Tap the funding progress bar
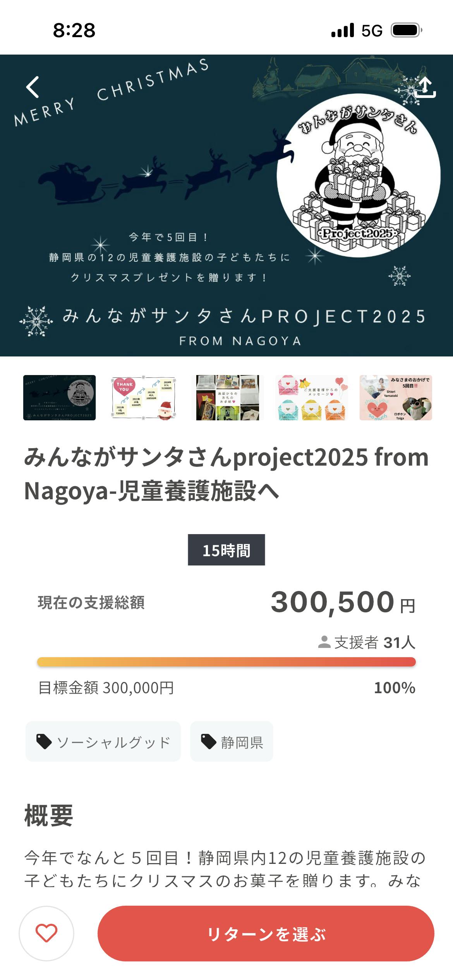This screenshot has height=980, width=453. 226,662
